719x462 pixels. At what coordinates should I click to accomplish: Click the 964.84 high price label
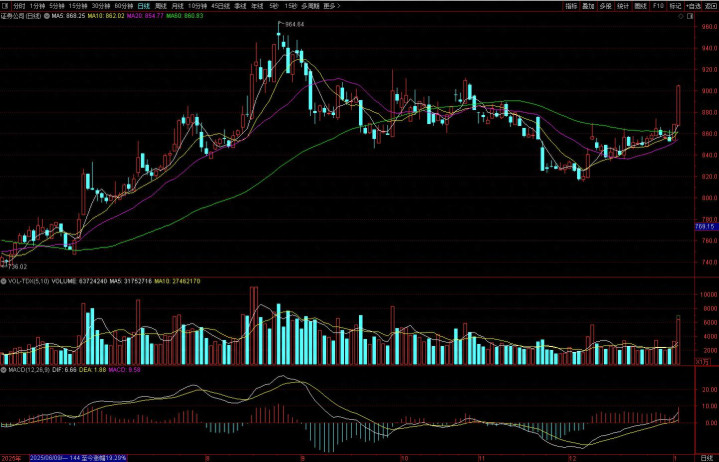pos(294,23)
